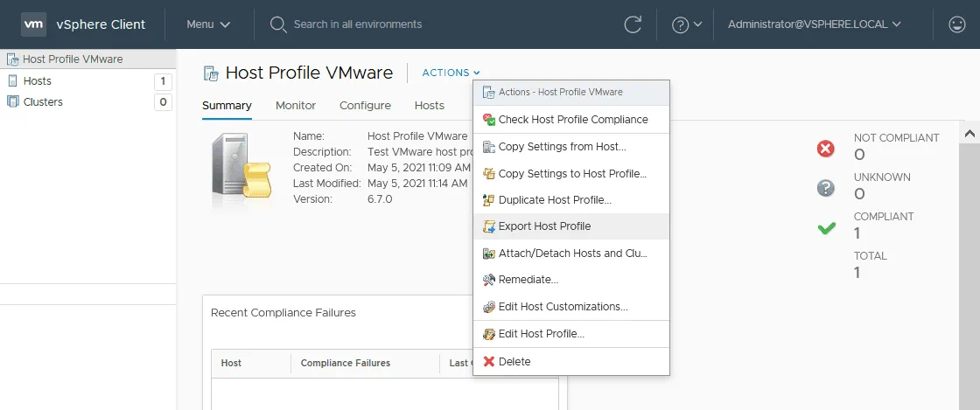Open the Menu dropdown
980x410 pixels.
click(208, 24)
